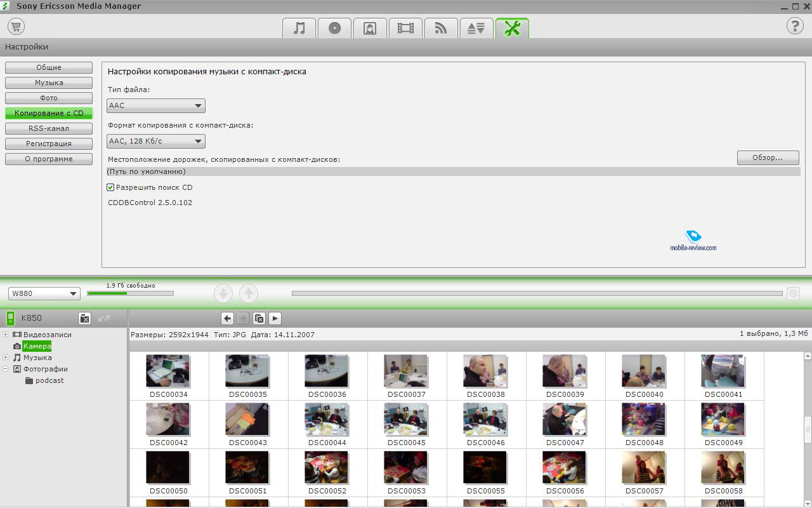Click the upload arrow transfer button
The height and width of the screenshot is (508, 812).
tap(249, 293)
